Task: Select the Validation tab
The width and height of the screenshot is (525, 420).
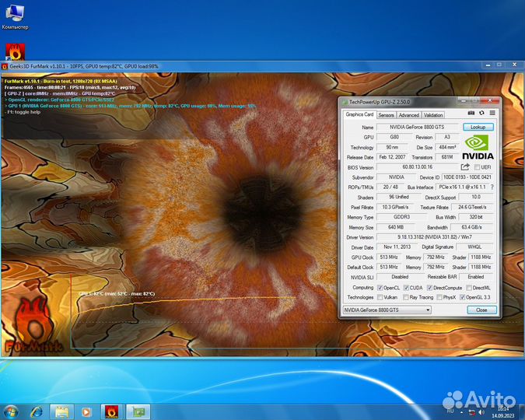Action: 433,115
